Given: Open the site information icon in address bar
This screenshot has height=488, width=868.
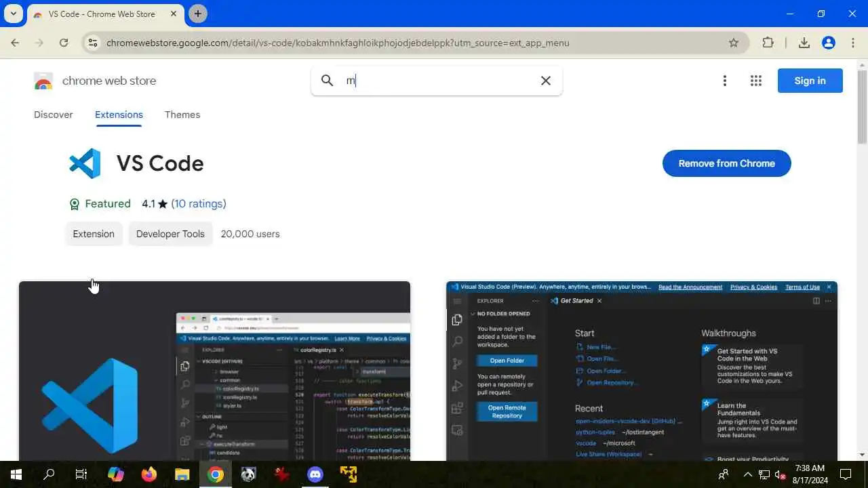Looking at the screenshot, I should click(x=93, y=43).
